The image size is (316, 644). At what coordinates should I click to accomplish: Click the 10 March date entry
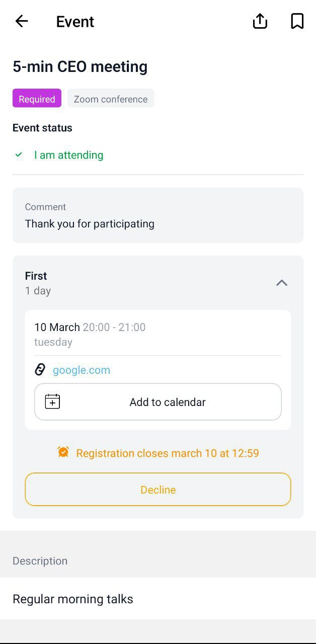click(x=57, y=327)
